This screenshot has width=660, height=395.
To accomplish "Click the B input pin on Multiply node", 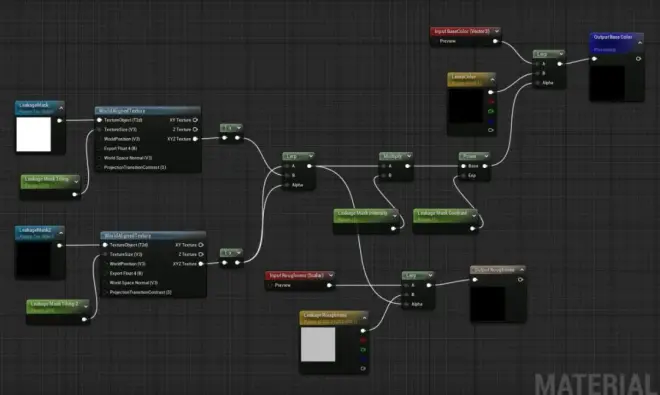I will 383,175.
